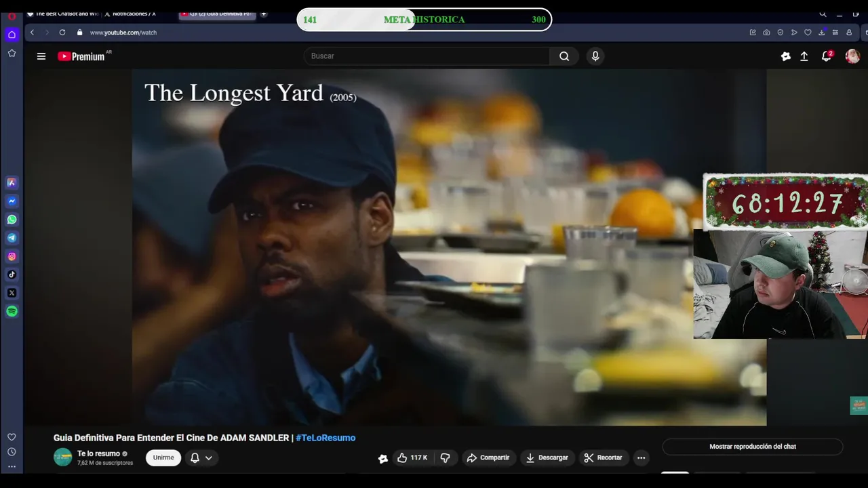This screenshot has height=488, width=868.
Task: Click the video watermark channel logo
Action: coord(859,405)
